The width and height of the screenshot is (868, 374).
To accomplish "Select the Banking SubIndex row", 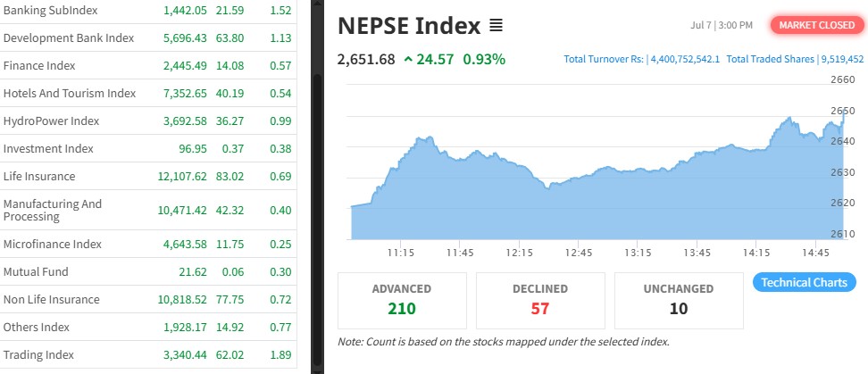I will [148, 11].
